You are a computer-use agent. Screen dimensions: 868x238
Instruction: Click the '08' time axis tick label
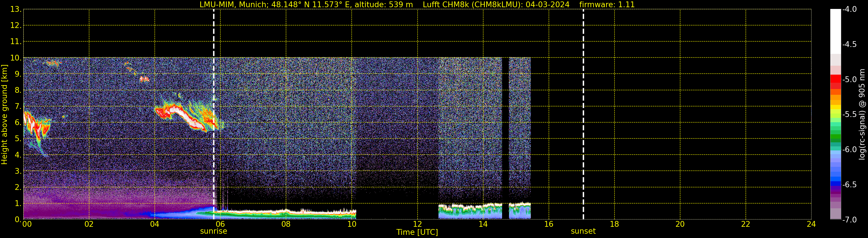(286, 224)
